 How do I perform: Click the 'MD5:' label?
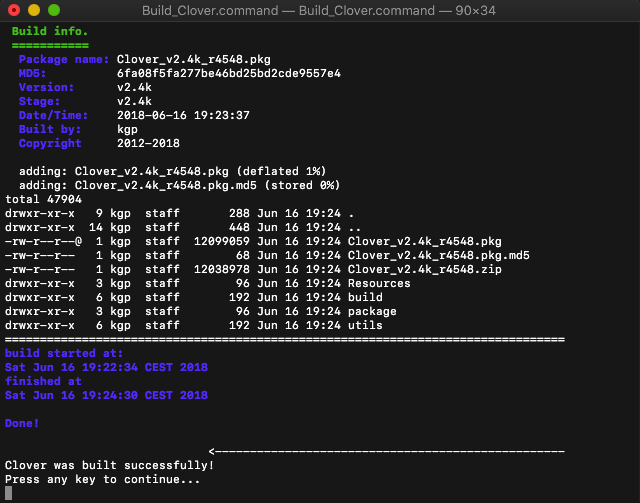click(32, 73)
